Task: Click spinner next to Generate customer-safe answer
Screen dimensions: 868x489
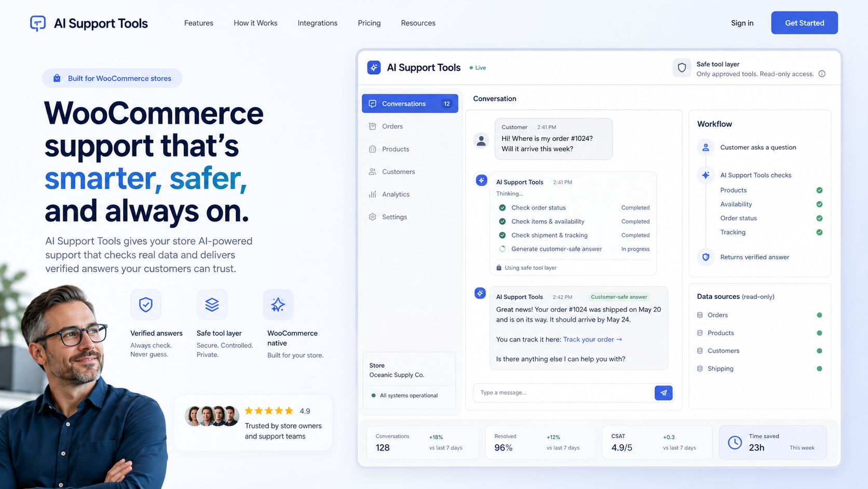Action: [503, 249]
